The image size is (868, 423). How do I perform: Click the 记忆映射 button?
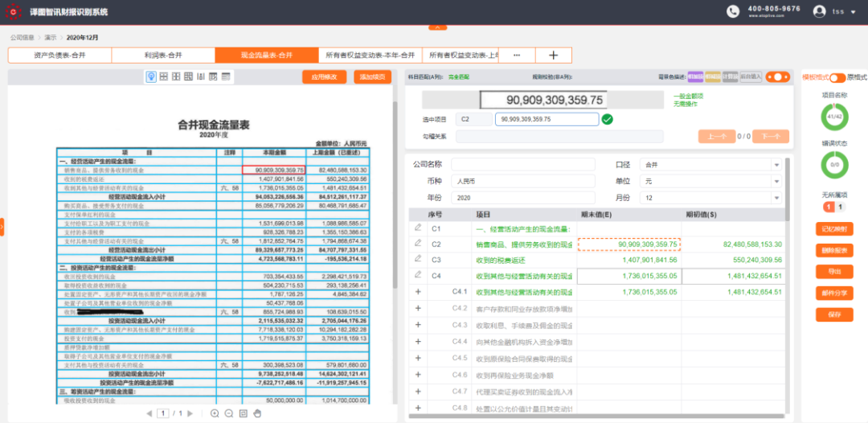tap(834, 228)
